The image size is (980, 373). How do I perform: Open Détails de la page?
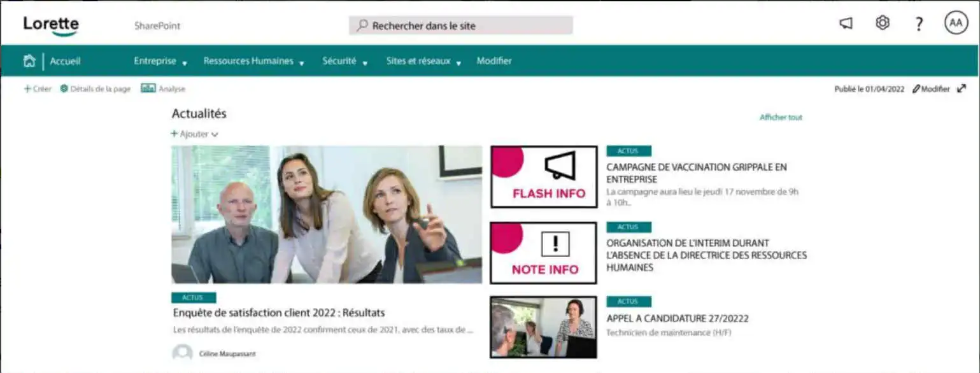95,89
